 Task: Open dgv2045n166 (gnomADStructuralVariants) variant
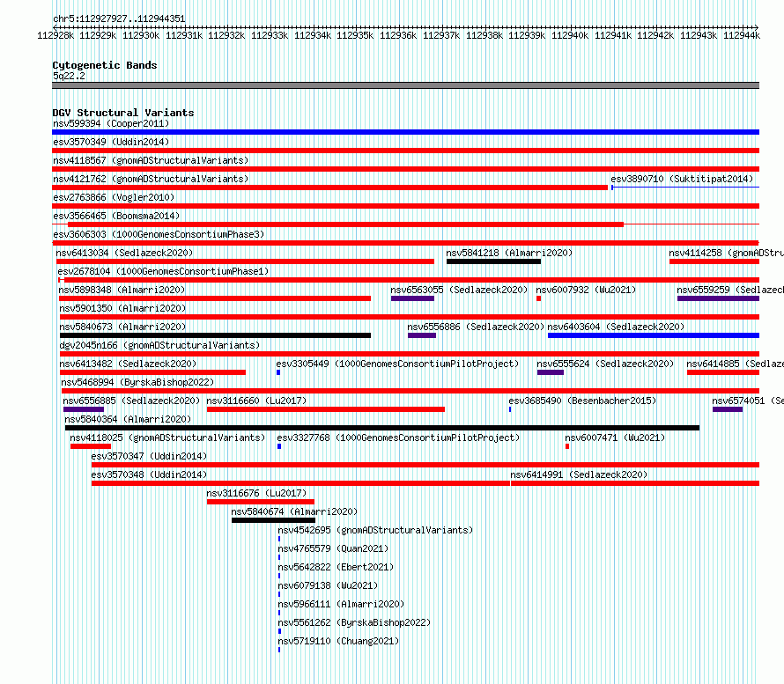point(409,354)
